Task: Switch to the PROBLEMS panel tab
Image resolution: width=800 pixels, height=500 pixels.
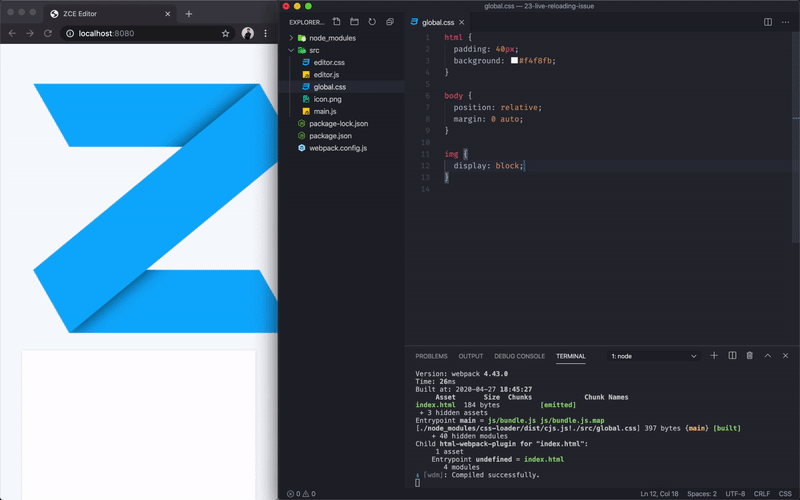Action: click(431, 356)
